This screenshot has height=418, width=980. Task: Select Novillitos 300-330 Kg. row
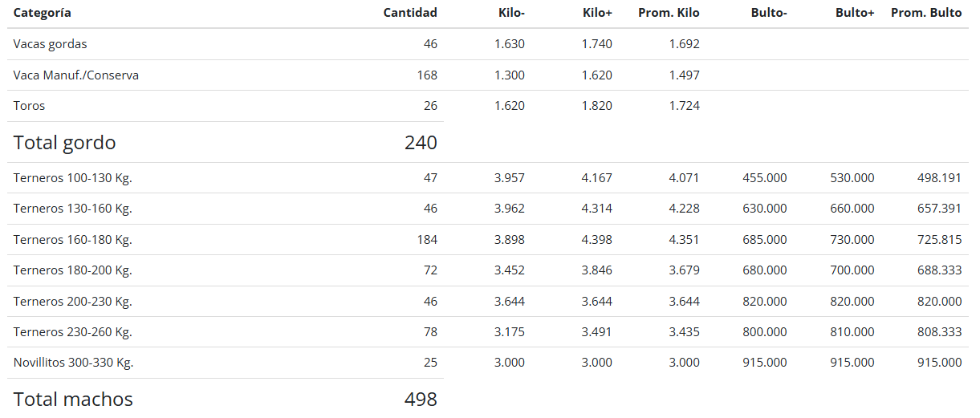point(488,363)
